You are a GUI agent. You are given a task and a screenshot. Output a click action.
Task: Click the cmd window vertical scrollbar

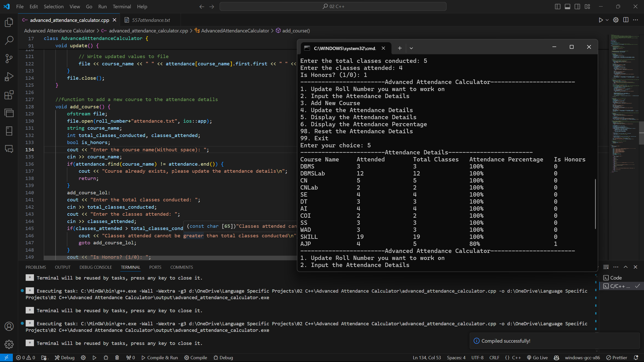click(x=595, y=204)
